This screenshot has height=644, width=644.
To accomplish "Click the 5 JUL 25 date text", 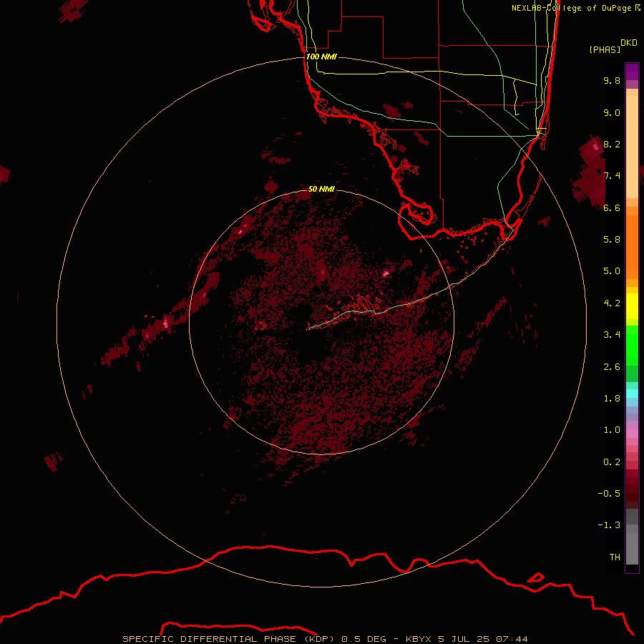I will click(464, 639).
